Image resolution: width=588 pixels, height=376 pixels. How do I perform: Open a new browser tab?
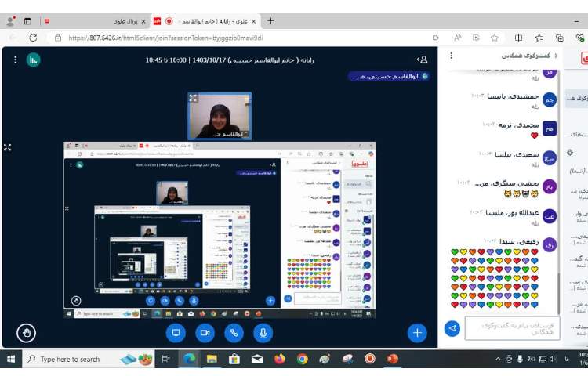[270, 21]
